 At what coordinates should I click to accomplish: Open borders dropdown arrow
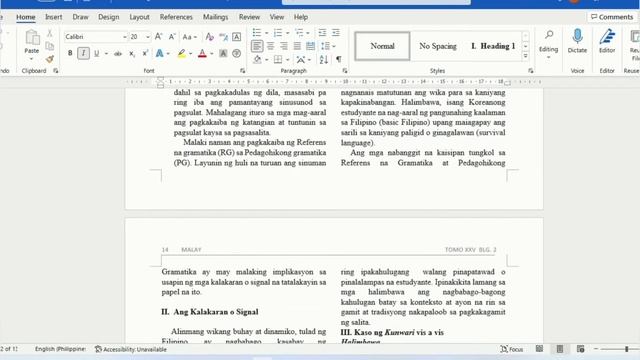(x=288, y=60)
